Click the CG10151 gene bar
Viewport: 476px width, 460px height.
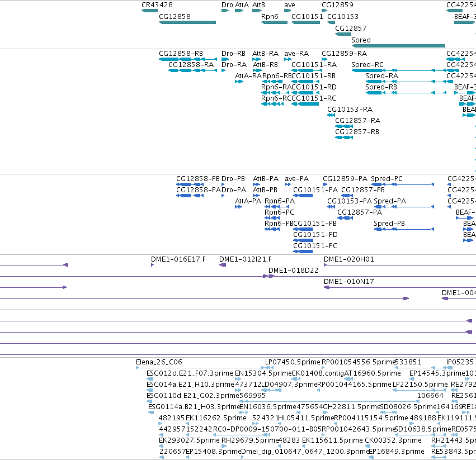tap(306, 22)
